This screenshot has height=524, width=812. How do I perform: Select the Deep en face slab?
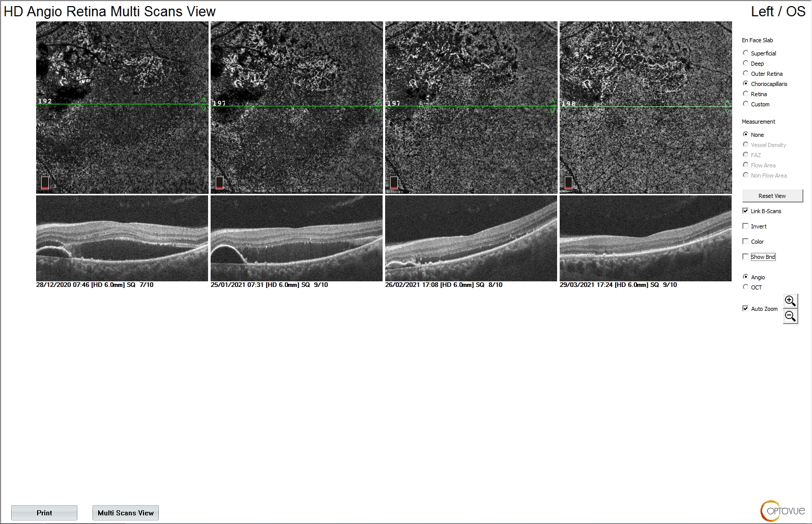tap(746, 63)
